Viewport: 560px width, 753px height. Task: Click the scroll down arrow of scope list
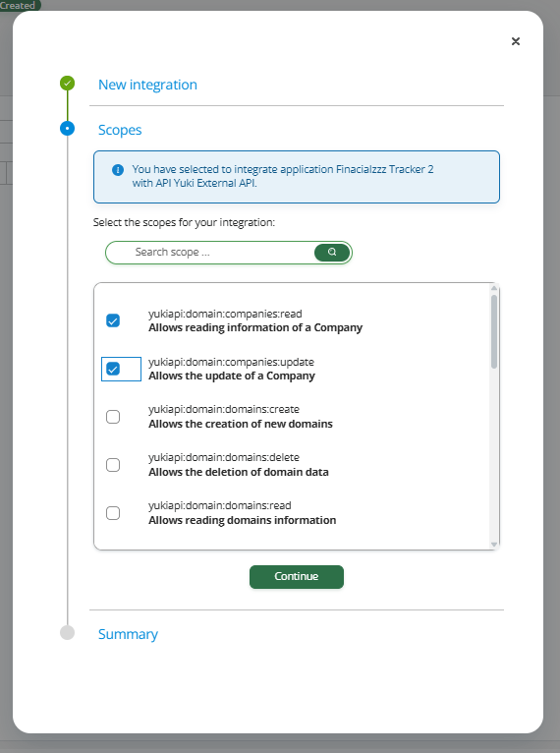tap(494, 544)
